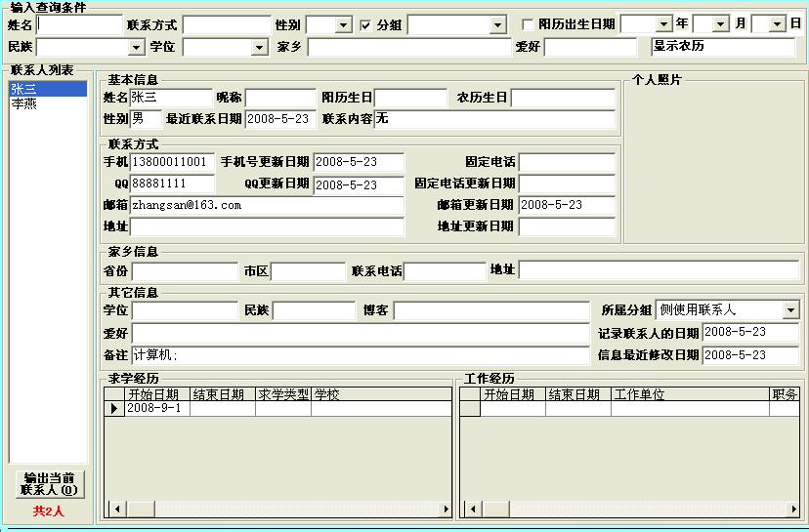Viewport: 809px width, 532px height.
Task: Click the 显示农历 field
Action: click(x=723, y=47)
